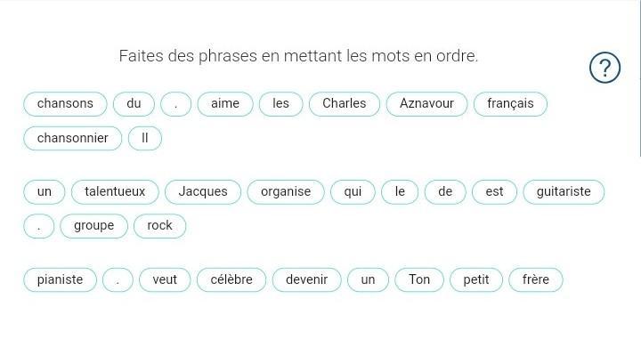Pick the 'Il' word chip
The width and height of the screenshot is (641, 364).
click(145, 139)
